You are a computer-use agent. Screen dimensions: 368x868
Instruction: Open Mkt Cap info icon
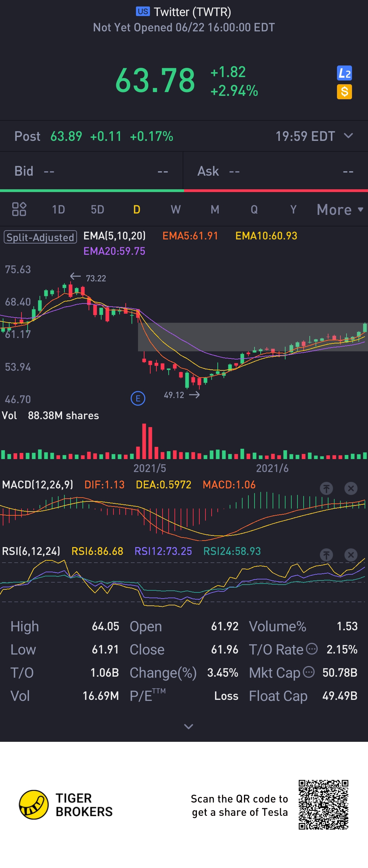(x=309, y=672)
